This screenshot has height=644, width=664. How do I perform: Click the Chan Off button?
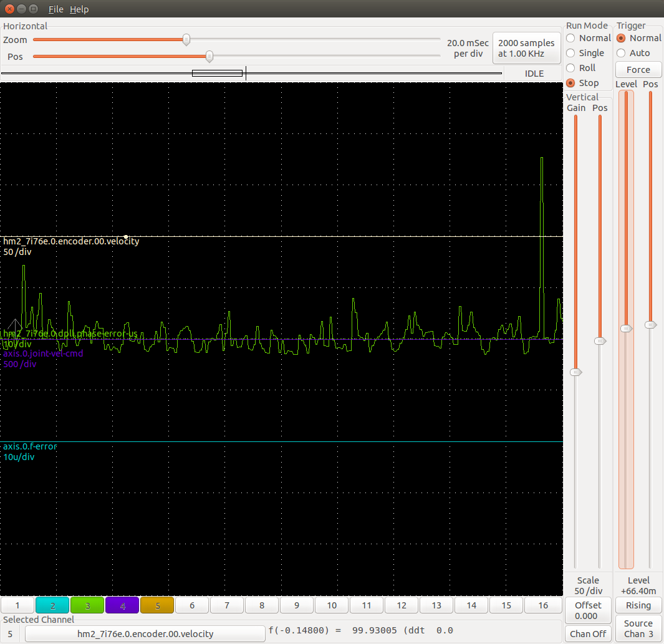pyautogui.click(x=588, y=634)
